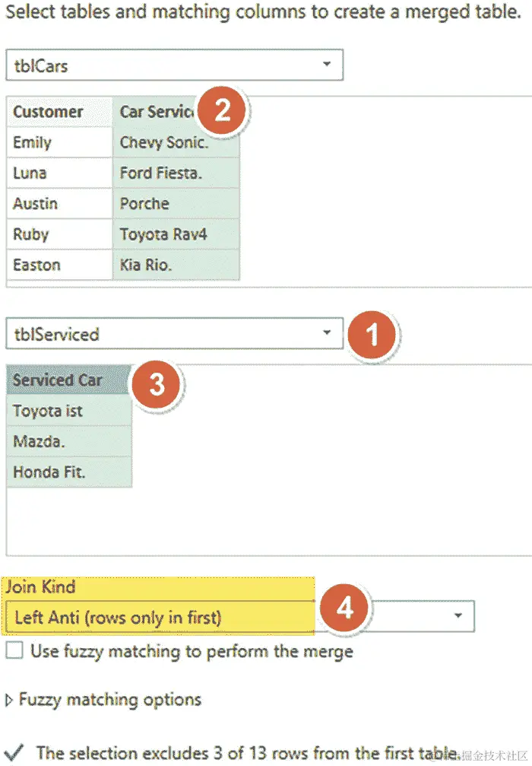532x766 pixels.
Task: Click the Easton customer cell
Action: (x=59, y=265)
